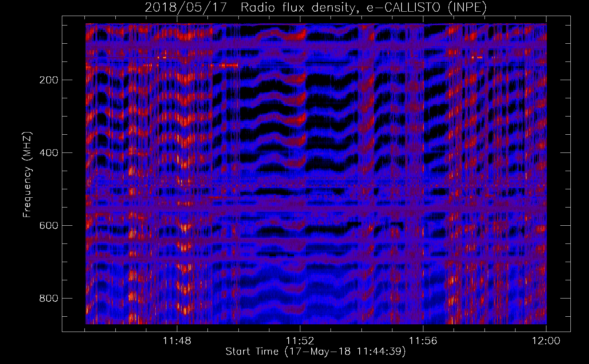Click the 11:48 time tick label
The height and width of the screenshot is (364, 589).
point(177,341)
